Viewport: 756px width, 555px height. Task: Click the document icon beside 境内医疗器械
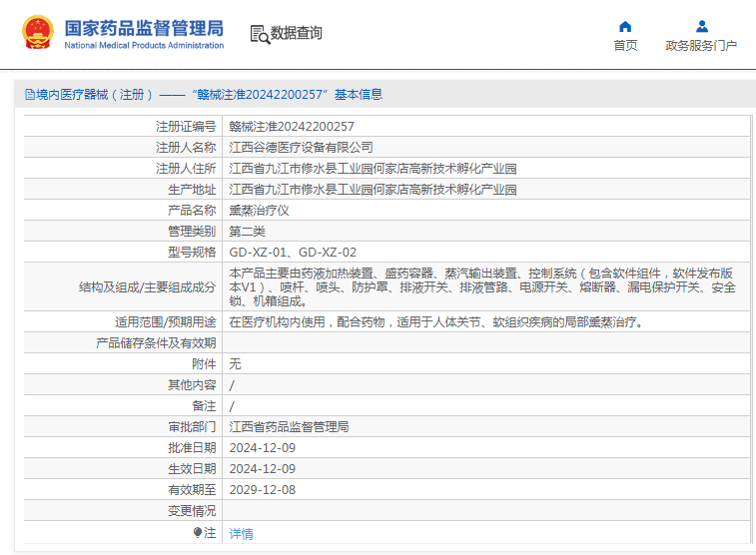coord(30,95)
